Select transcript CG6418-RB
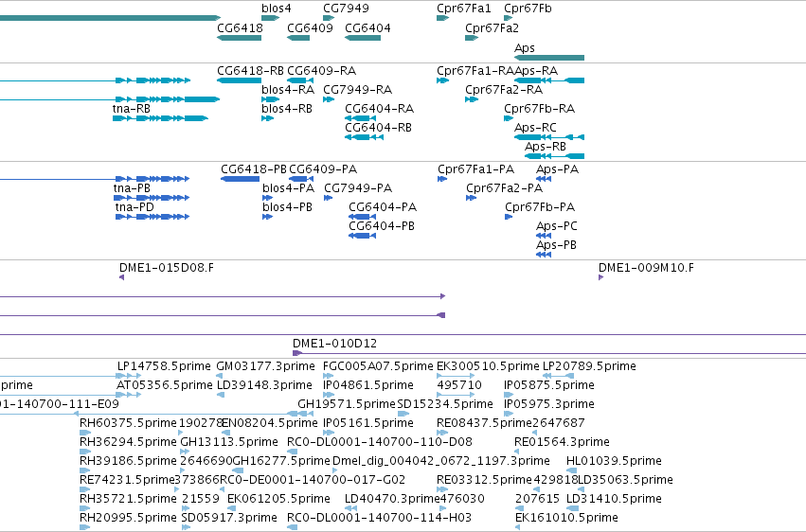The image size is (806, 532). tap(239, 80)
